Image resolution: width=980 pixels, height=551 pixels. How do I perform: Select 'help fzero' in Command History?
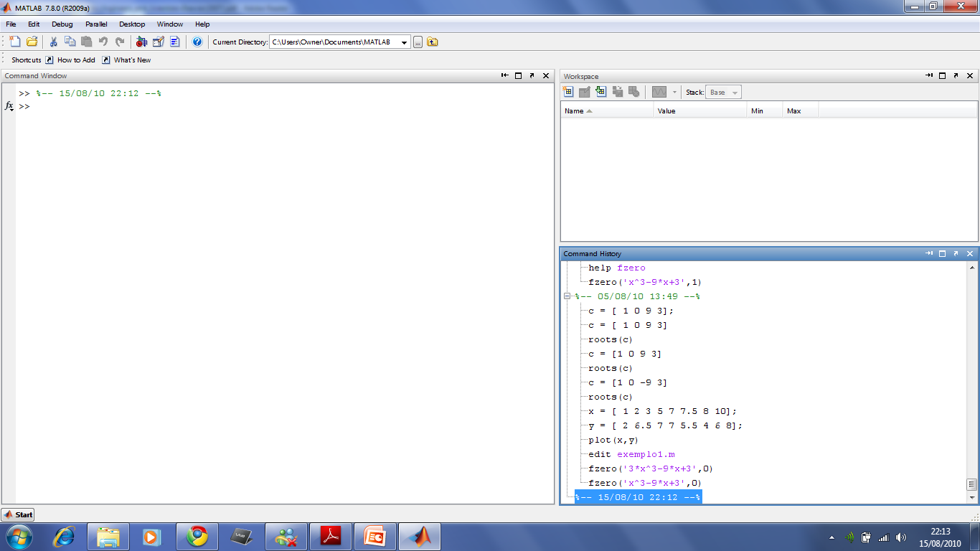pos(617,268)
